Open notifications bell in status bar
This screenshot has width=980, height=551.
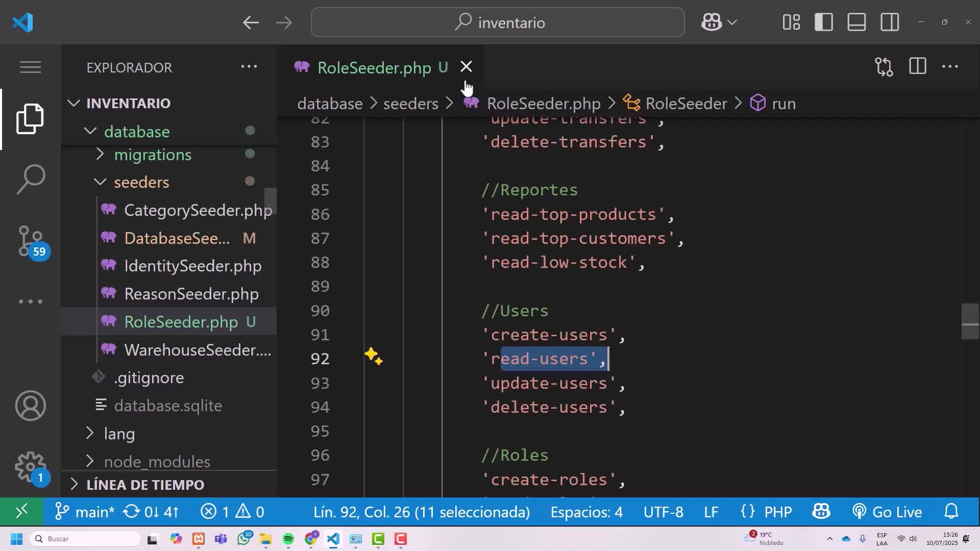pyautogui.click(x=951, y=511)
